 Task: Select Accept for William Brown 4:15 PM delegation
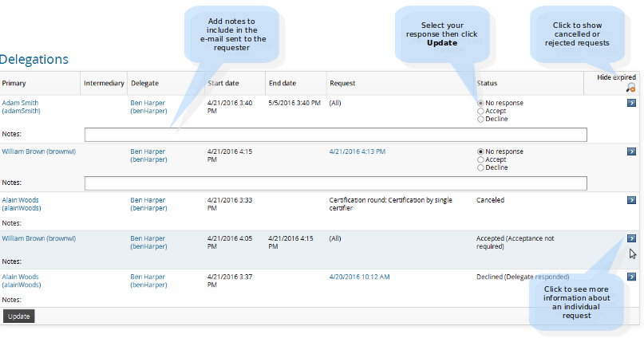coord(480,159)
